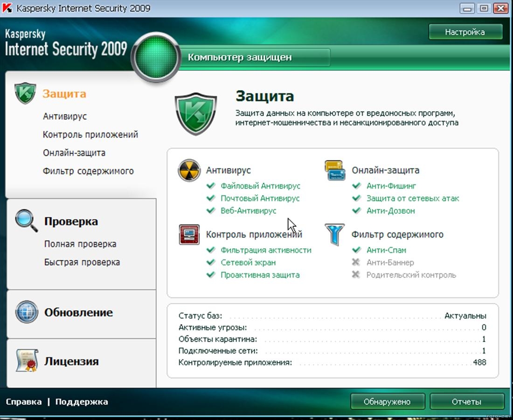This screenshot has height=420, width=513.
Task: Switch to the Проверка section
Action: point(71,221)
